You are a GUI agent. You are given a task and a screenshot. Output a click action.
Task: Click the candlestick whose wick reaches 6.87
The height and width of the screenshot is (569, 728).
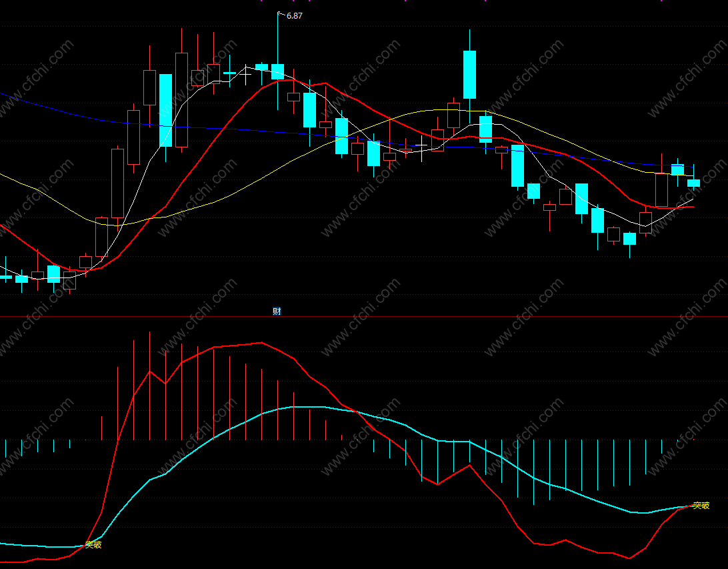[x=277, y=71]
